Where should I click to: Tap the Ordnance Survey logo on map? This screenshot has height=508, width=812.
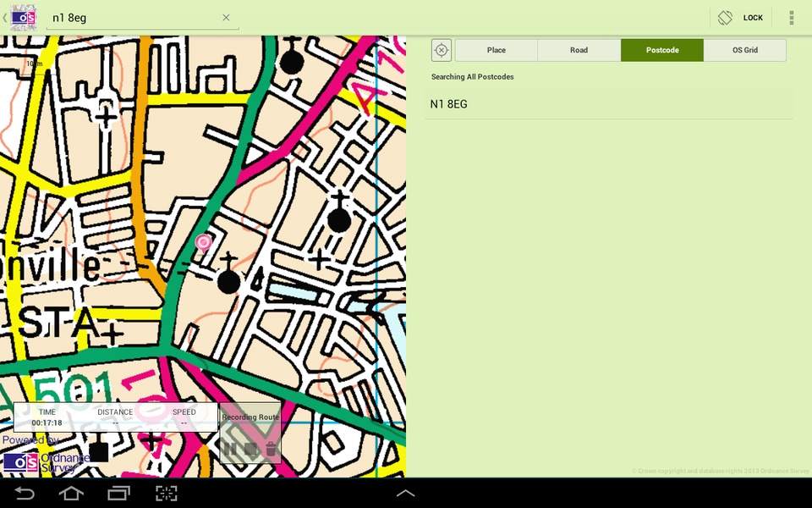46,462
